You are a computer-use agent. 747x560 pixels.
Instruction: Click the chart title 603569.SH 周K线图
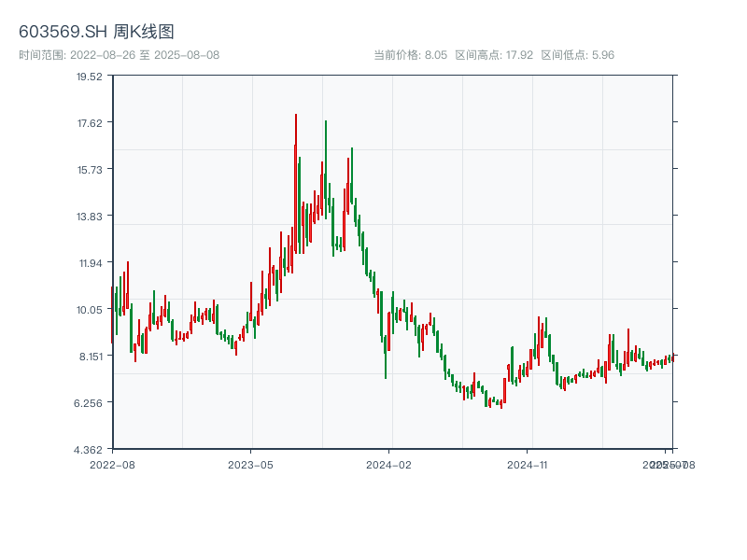click(x=96, y=32)
